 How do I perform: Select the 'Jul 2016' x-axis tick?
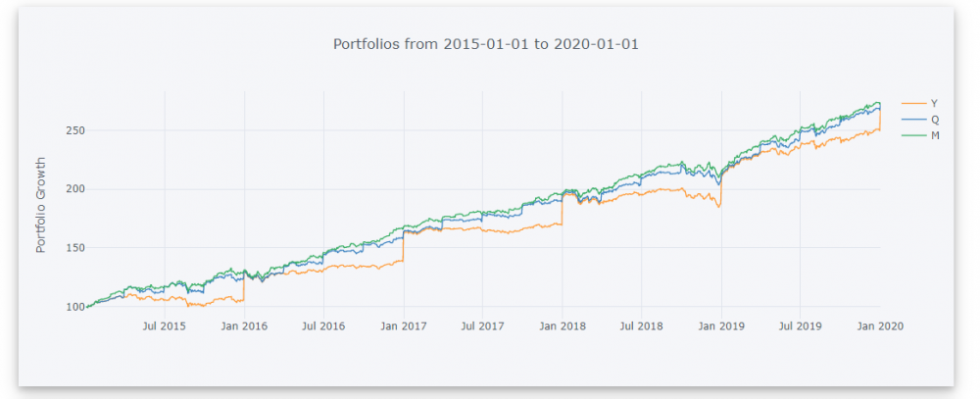point(322,325)
